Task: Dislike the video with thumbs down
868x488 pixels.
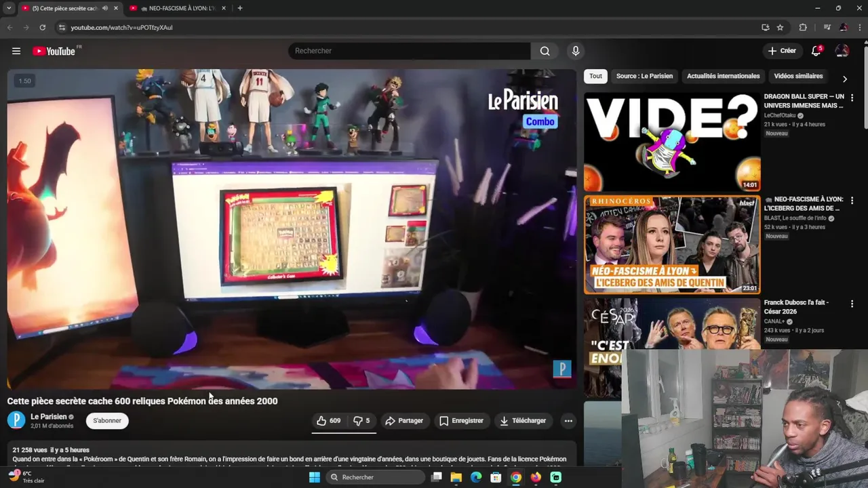Action: coord(361,421)
